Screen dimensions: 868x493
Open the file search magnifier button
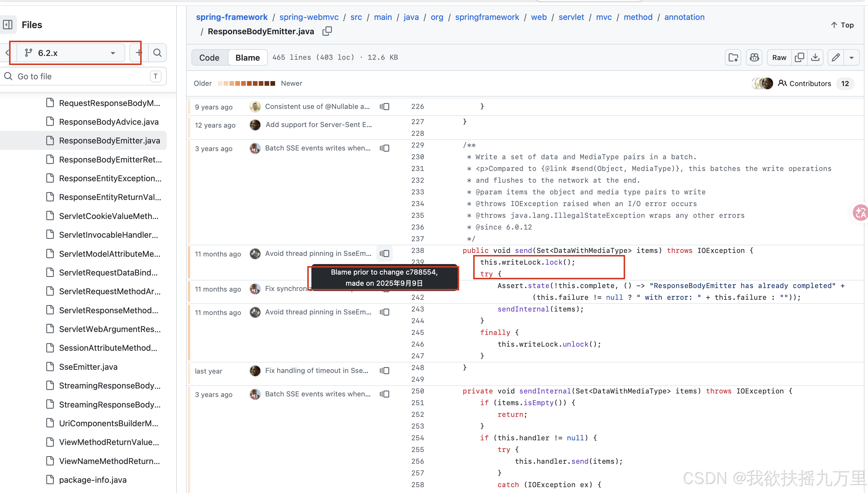point(157,53)
